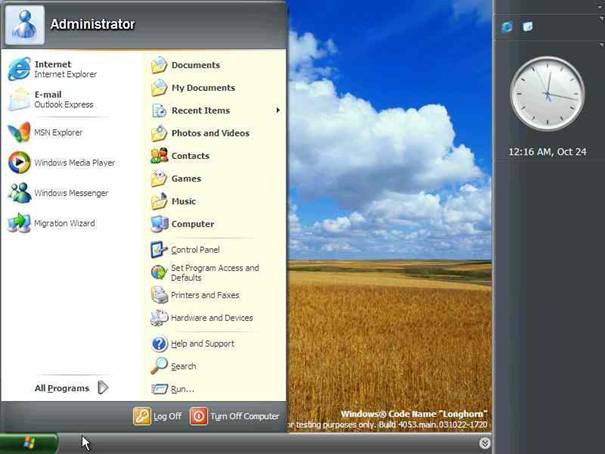Open MSN Explorer butterfly icon
This screenshot has width=605, height=454.
(x=19, y=132)
